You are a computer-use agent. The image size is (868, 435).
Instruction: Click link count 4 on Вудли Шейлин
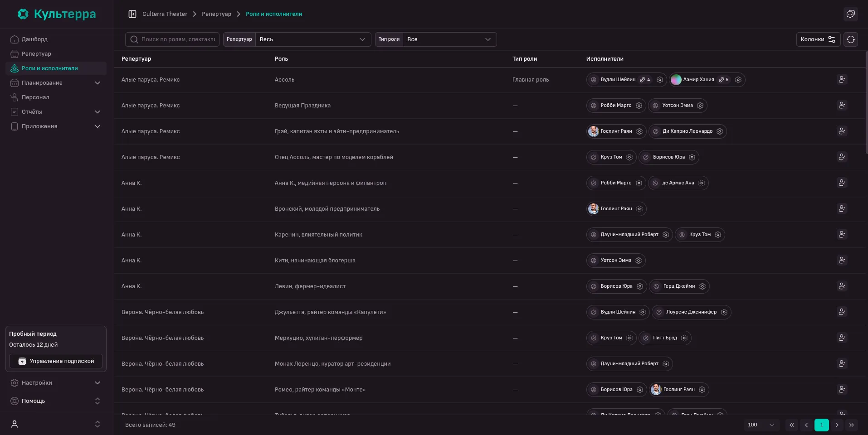click(x=645, y=80)
